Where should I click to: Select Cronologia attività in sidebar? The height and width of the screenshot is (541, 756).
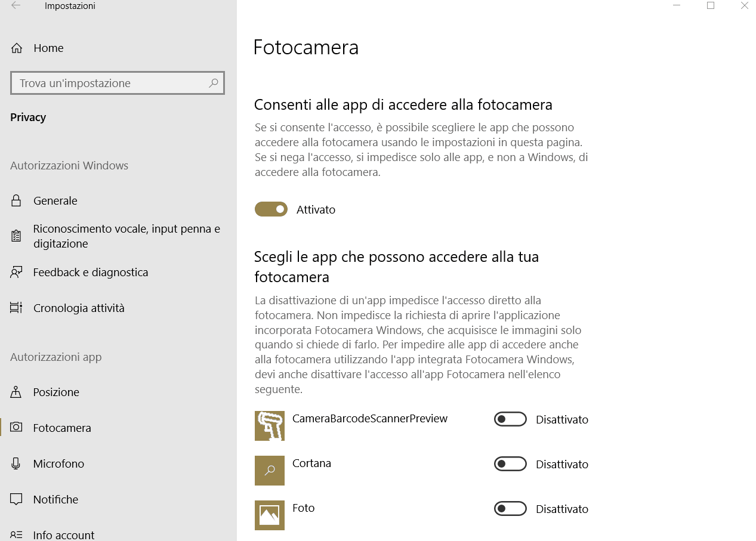coord(79,308)
